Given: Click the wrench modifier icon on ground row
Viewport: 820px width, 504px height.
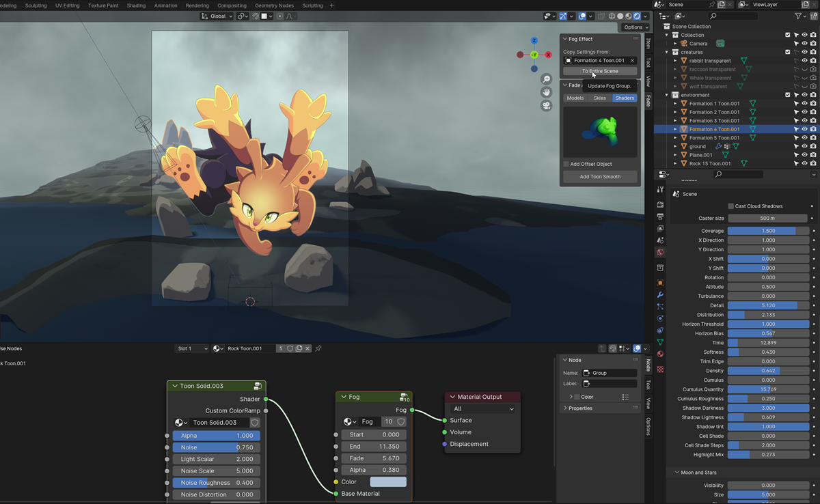Looking at the screenshot, I should [x=718, y=146].
